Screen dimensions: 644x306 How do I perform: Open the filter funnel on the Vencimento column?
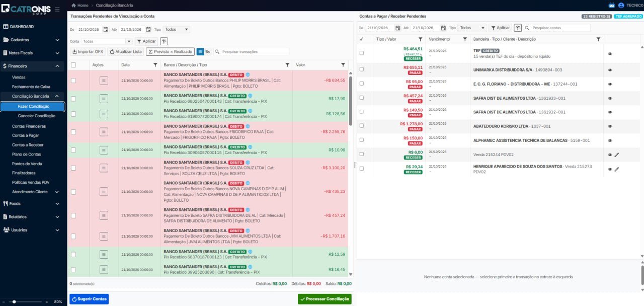465,39
